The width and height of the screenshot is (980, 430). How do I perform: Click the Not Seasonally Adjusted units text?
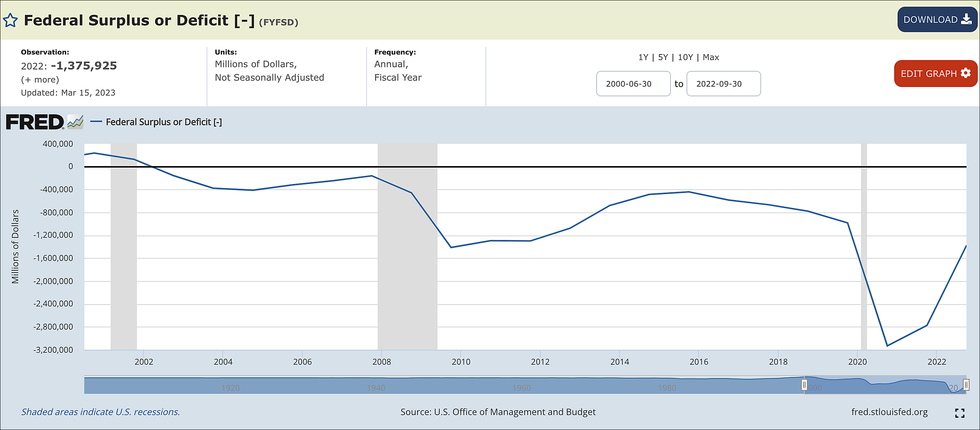coord(269,78)
